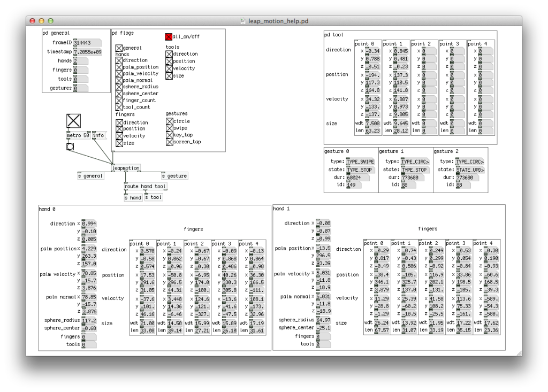This screenshot has height=392, width=548.
Task: Toggle the red all_on/off switch
Action: click(168, 37)
